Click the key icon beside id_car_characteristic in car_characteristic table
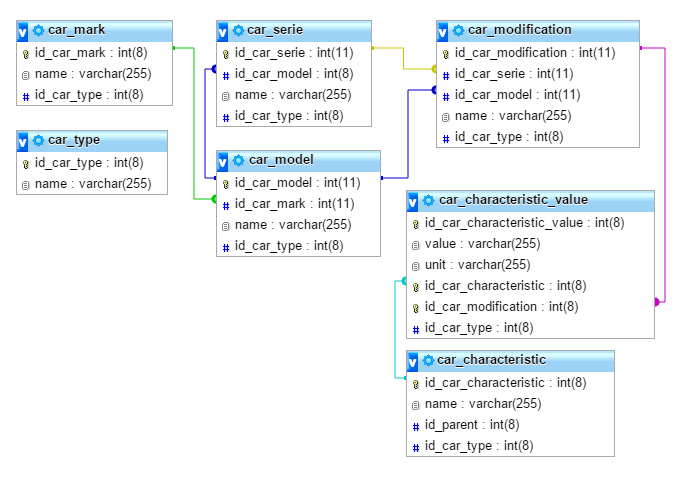The width and height of the screenshot is (685, 479). (416, 384)
